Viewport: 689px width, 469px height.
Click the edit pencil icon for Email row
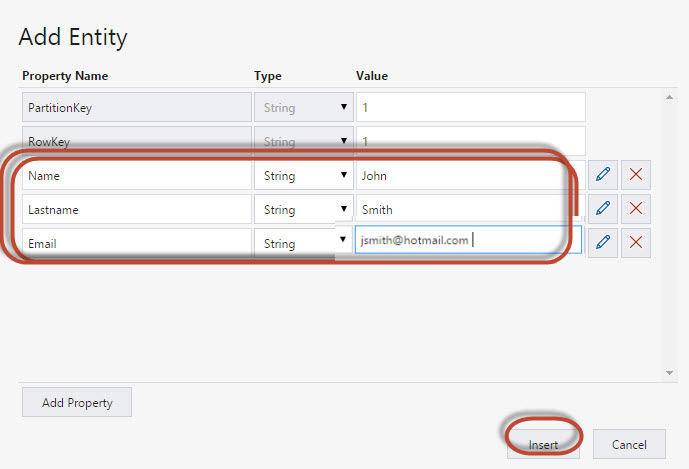602,242
